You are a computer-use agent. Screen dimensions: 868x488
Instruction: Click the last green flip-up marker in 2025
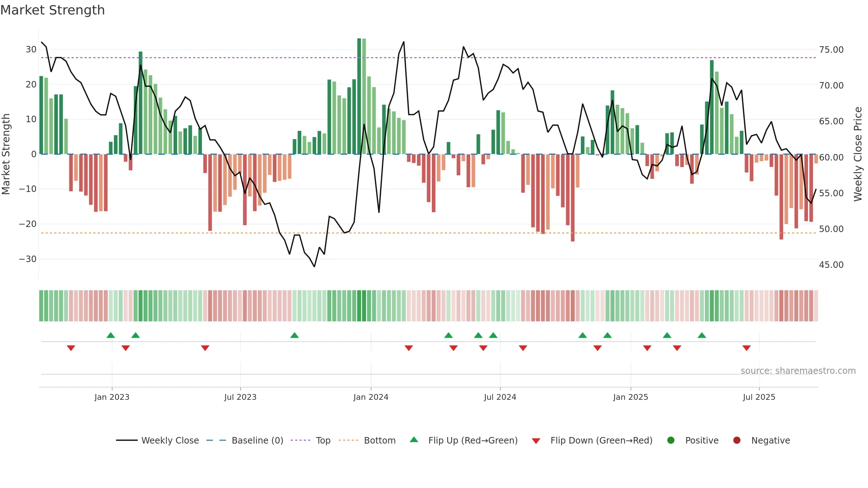tap(702, 335)
